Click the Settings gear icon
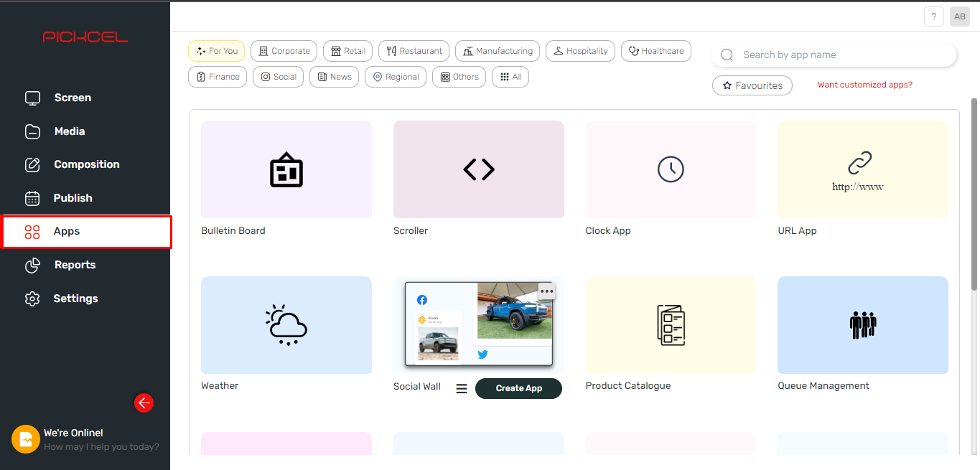This screenshot has width=980, height=470. [32, 299]
